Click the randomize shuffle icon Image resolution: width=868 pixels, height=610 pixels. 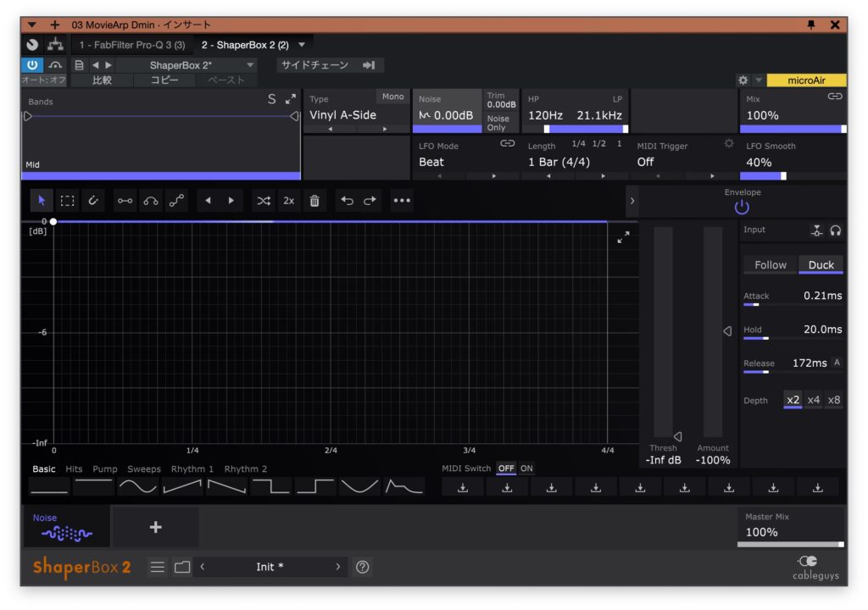pos(264,201)
